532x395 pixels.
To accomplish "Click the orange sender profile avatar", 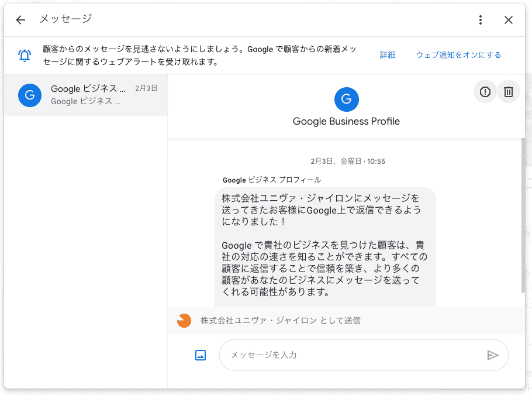I will click(184, 321).
